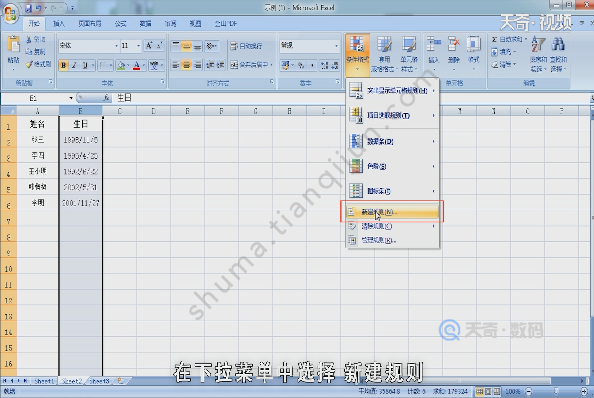
Task: Toggle Italic formatting
Action: 74,66
